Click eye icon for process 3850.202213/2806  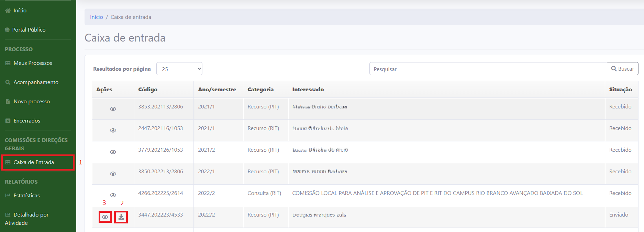tap(113, 174)
